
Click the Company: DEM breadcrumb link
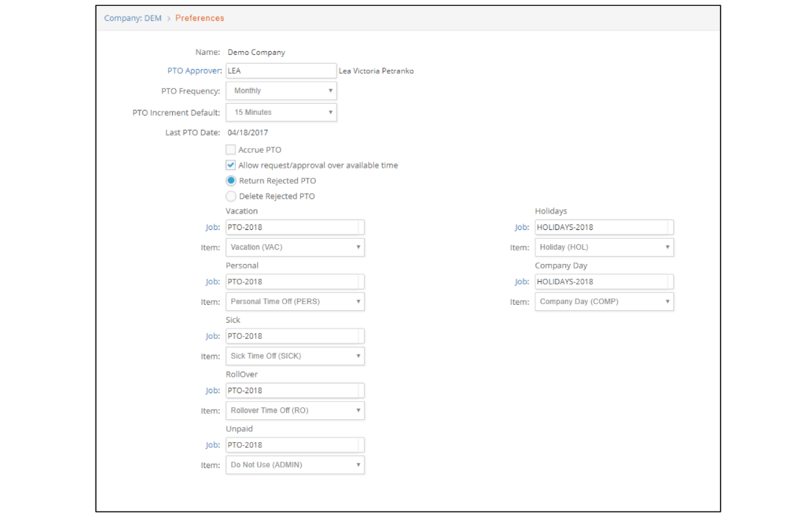click(133, 18)
